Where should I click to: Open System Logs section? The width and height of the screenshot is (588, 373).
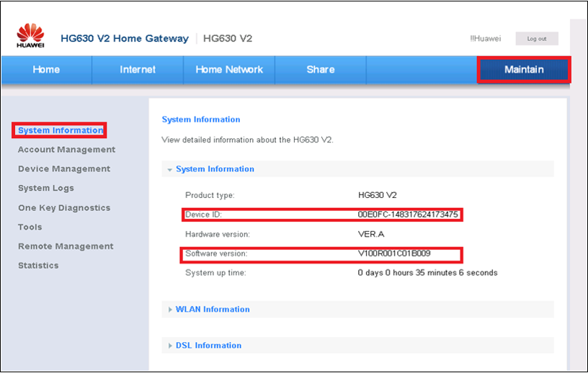(x=46, y=188)
